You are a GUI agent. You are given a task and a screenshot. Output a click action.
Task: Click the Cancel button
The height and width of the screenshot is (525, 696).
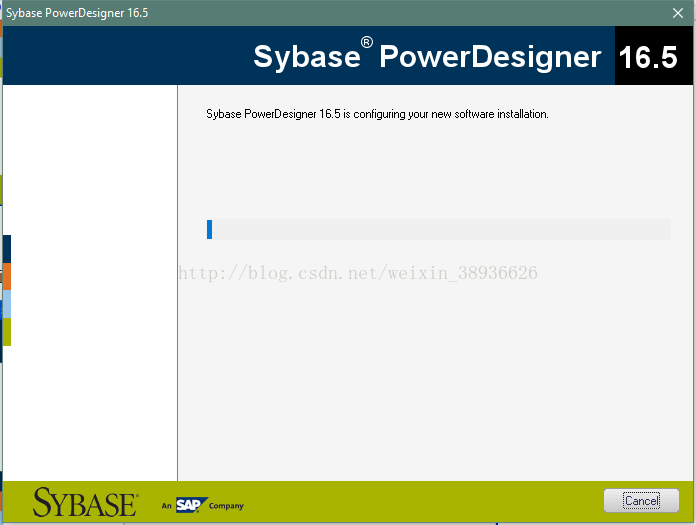coord(641,501)
